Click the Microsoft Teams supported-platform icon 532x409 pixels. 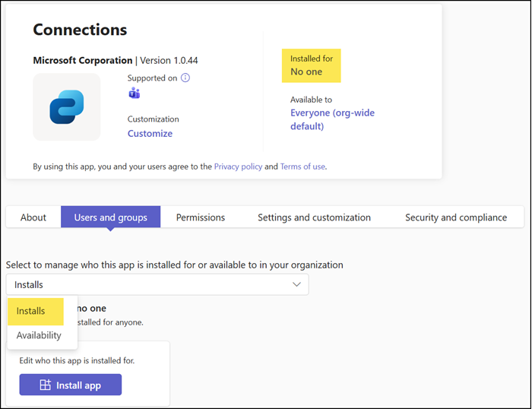point(135,93)
